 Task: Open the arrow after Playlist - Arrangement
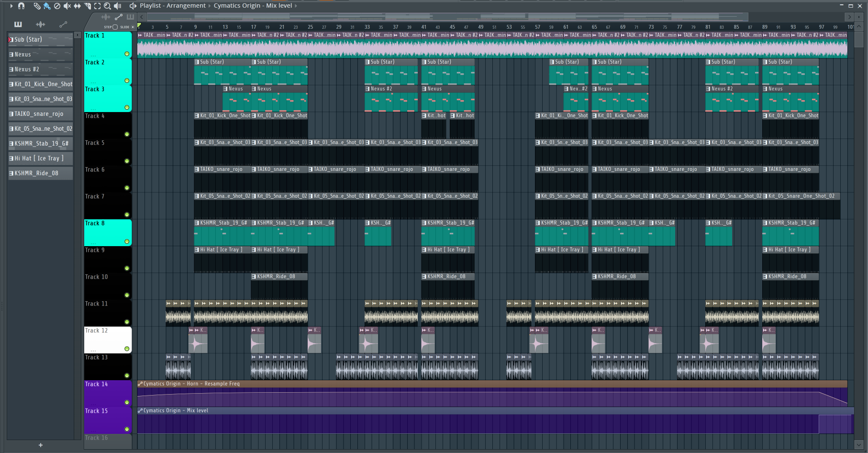coord(210,6)
